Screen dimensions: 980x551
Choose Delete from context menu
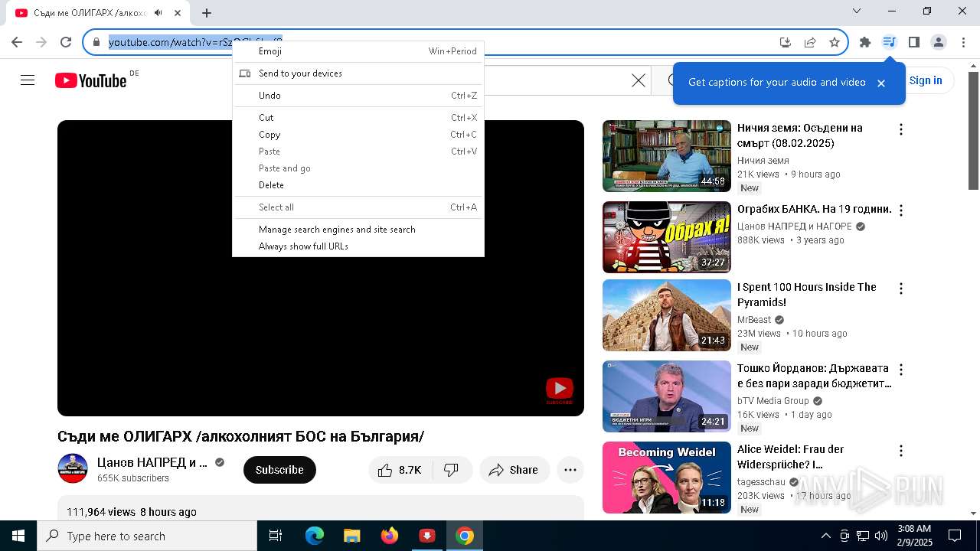(x=358, y=185)
